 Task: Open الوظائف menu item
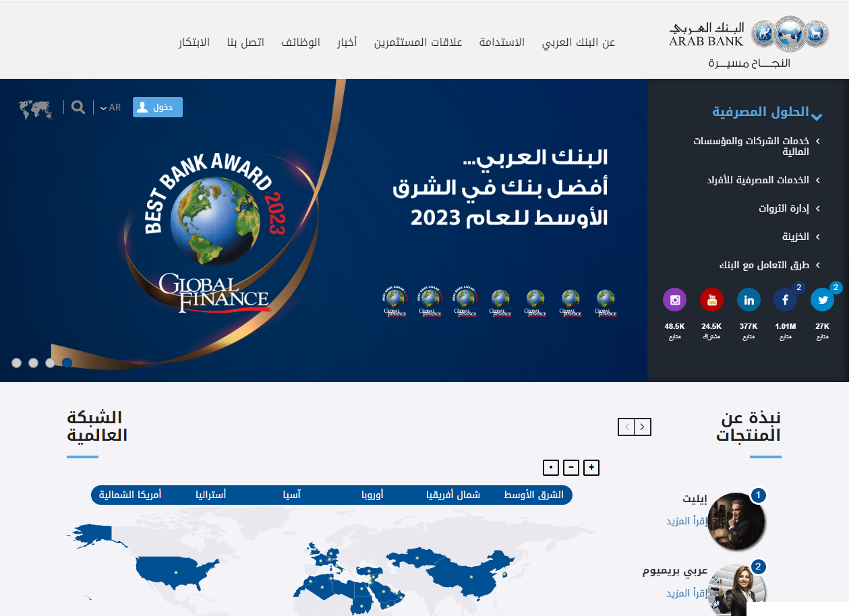(x=300, y=42)
